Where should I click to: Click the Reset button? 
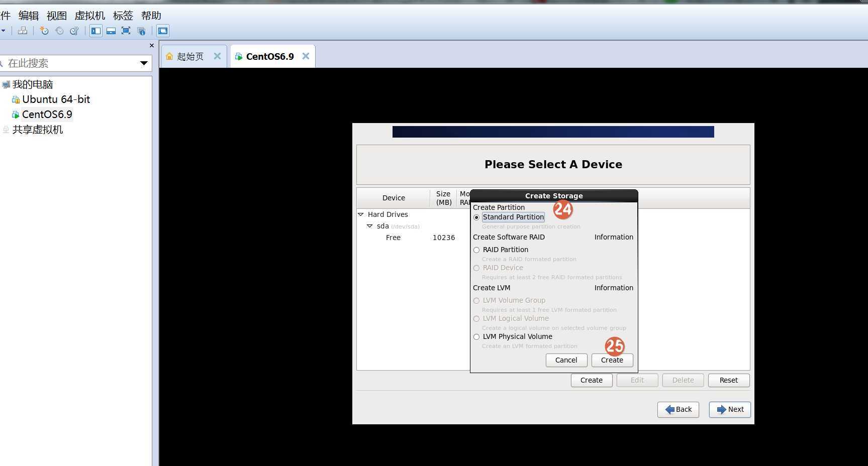coord(729,380)
